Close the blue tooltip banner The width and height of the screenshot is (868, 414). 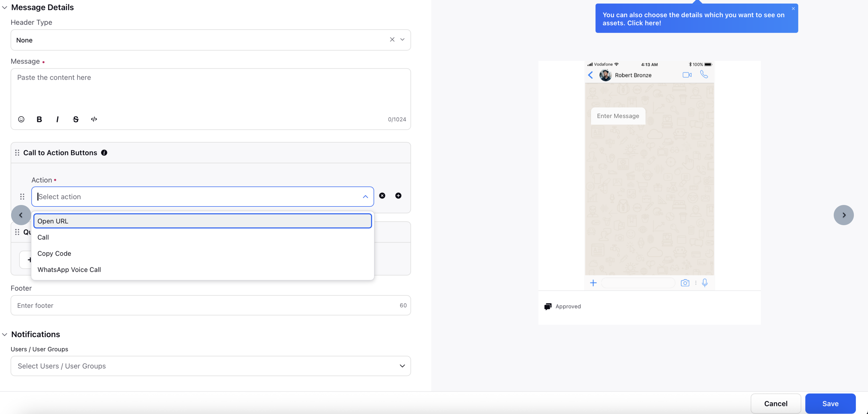[x=793, y=9]
